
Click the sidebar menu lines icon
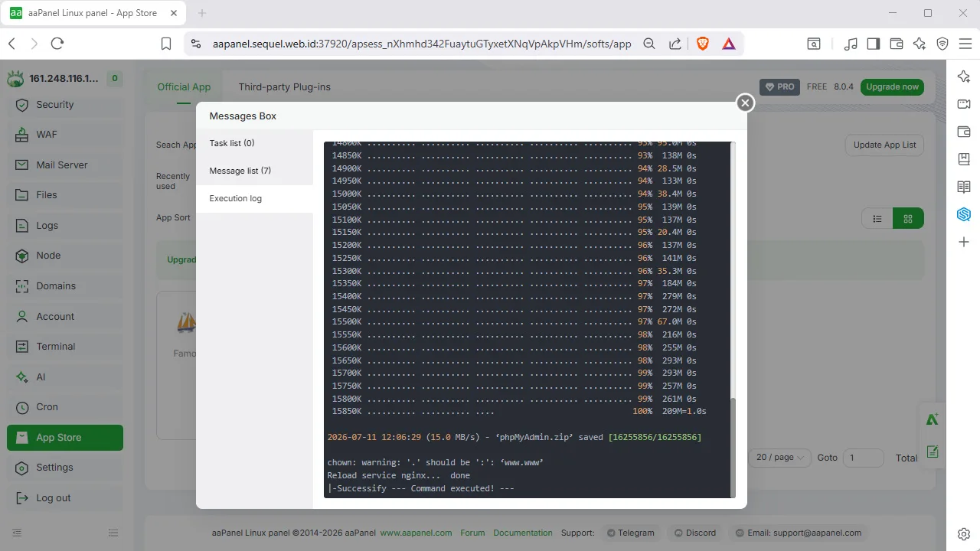pos(113,533)
